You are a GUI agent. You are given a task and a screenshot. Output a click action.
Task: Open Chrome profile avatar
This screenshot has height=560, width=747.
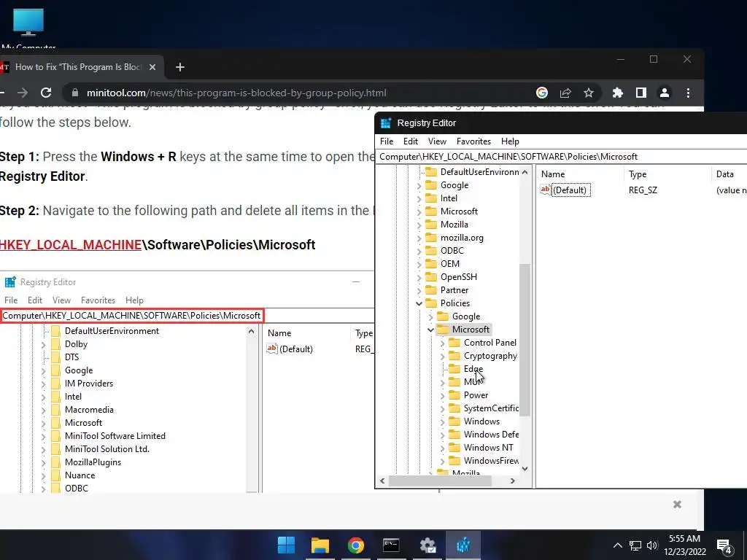tap(665, 93)
